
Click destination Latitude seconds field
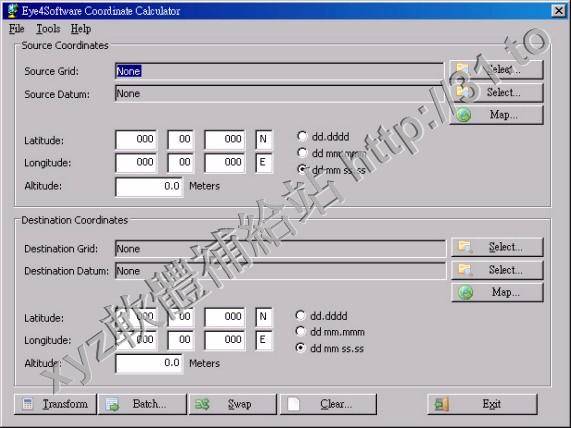[x=225, y=317]
